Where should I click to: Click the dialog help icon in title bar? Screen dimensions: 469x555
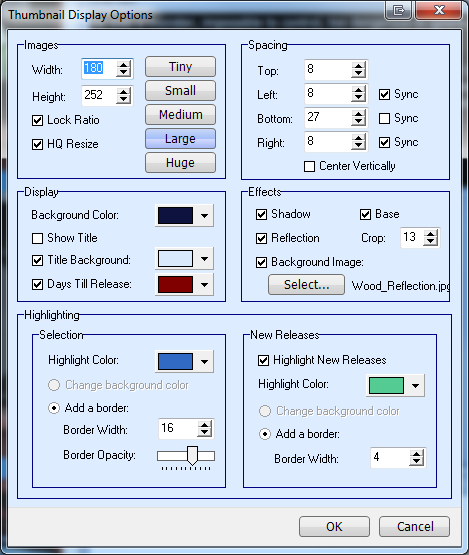(399, 11)
